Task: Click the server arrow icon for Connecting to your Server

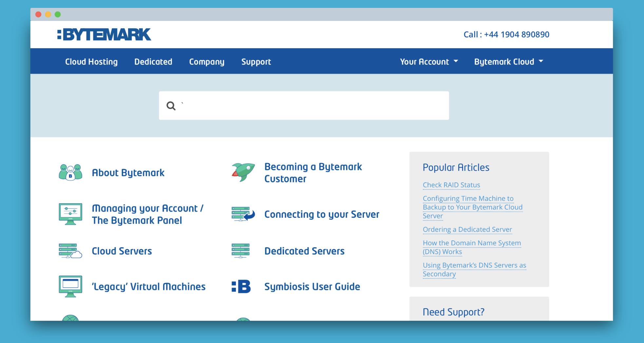Action: (x=243, y=214)
